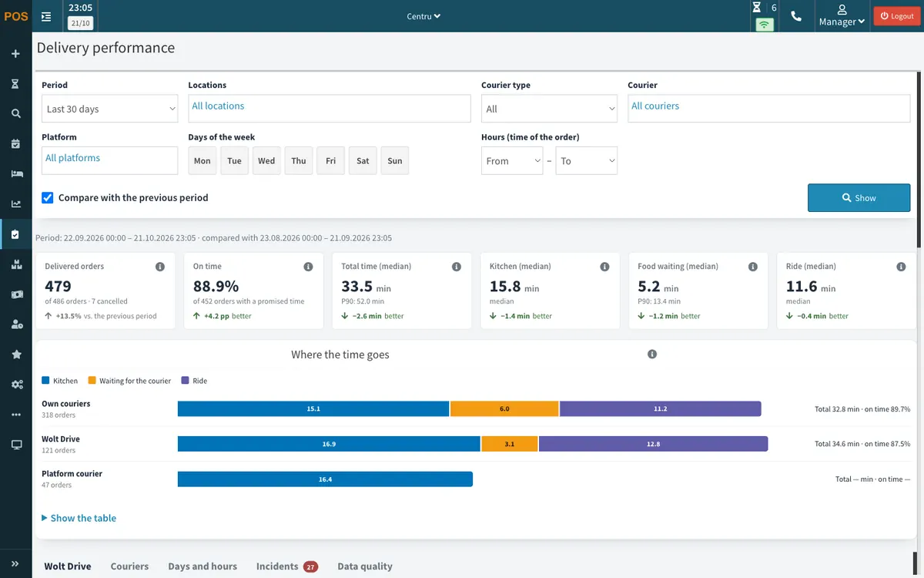Click info icon beside Where the time goes
The width and height of the screenshot is (924, 578).
click(652, 355)
